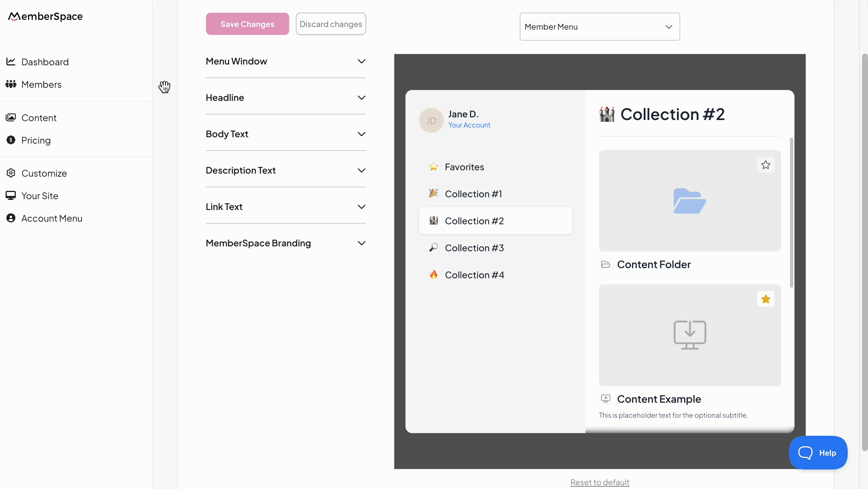Select Collection #4 in the preview list

pos(496,274)
